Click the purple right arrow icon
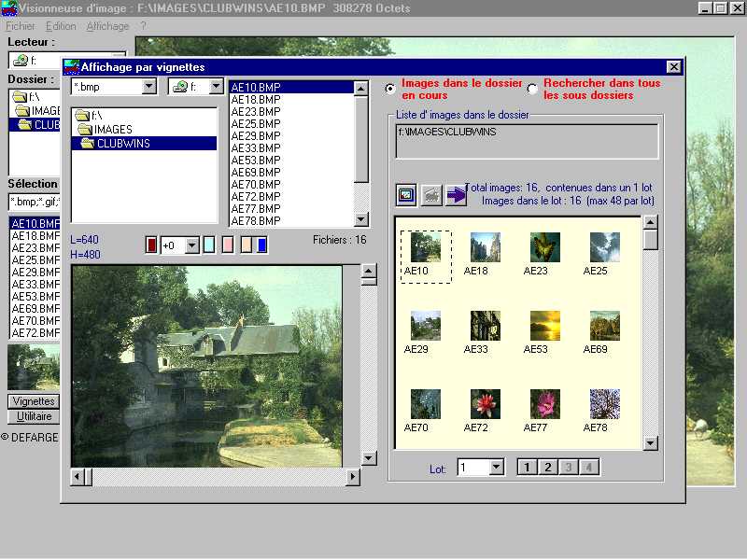 (455, 194)
